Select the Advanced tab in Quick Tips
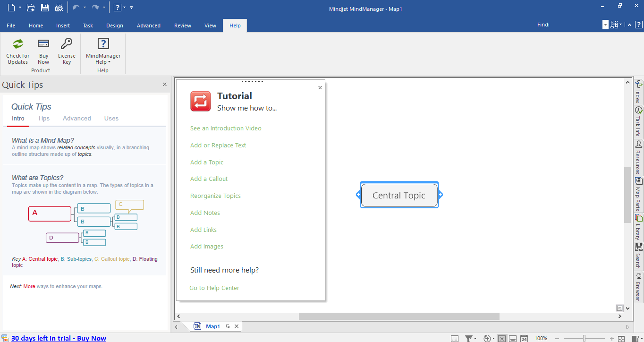644x342 pixels. (x=77, y=119)
